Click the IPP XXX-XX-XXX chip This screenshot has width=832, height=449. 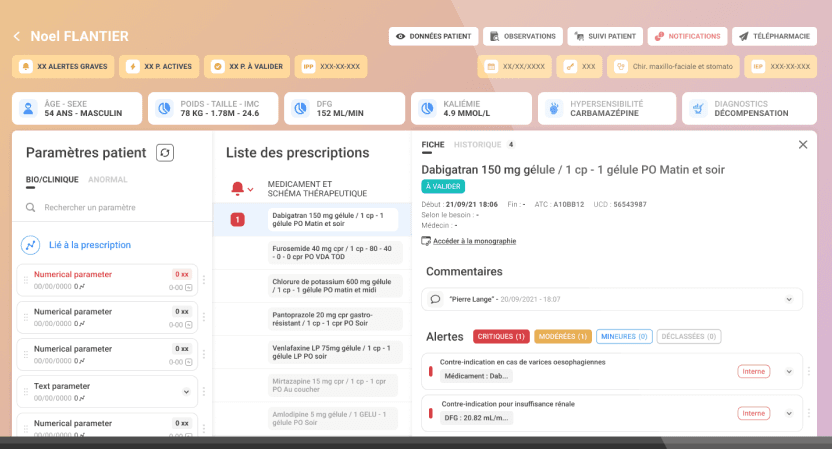click(331, 66)
